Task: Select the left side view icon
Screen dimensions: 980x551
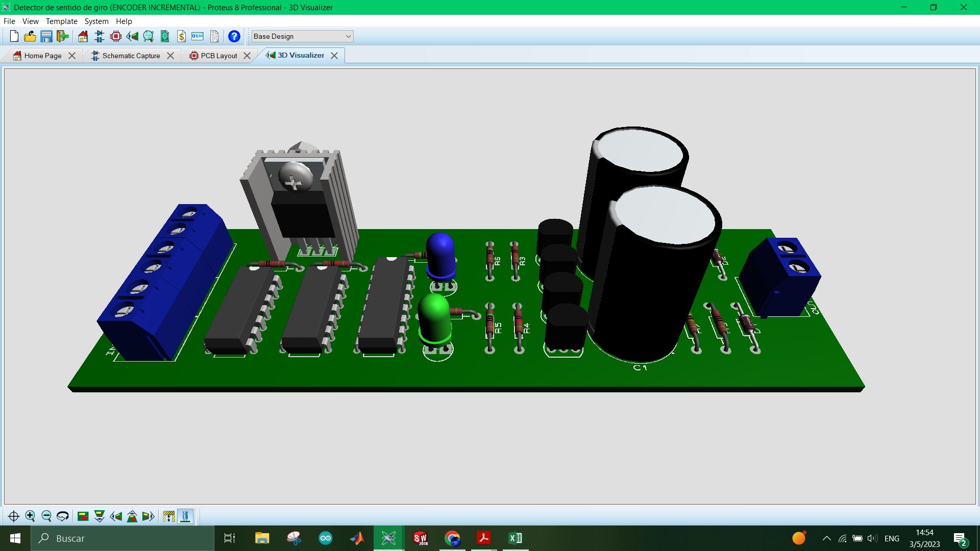Action: click(x=116, y=516)
